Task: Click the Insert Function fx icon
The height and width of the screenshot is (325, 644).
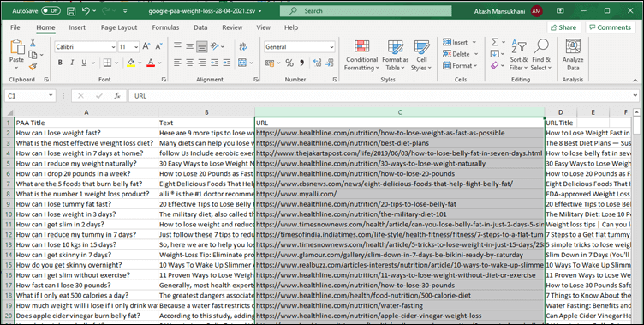Action: (117, 96)
